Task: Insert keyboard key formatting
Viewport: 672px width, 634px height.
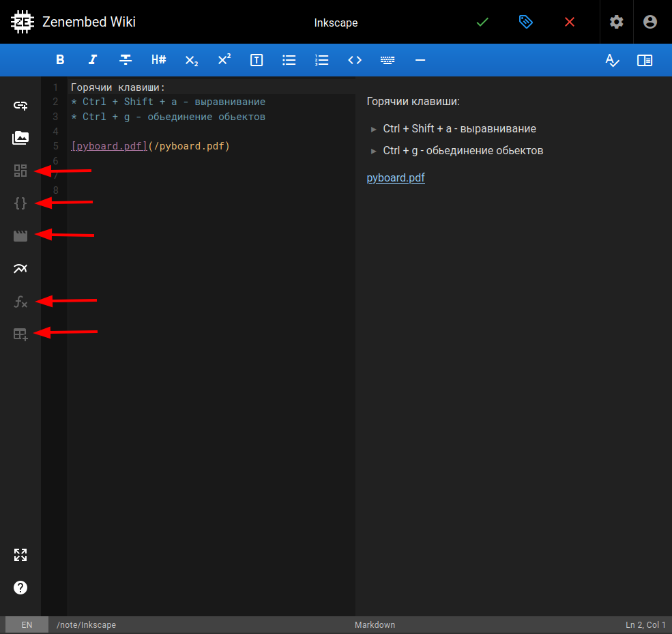Action: click(x=388, y=60)
